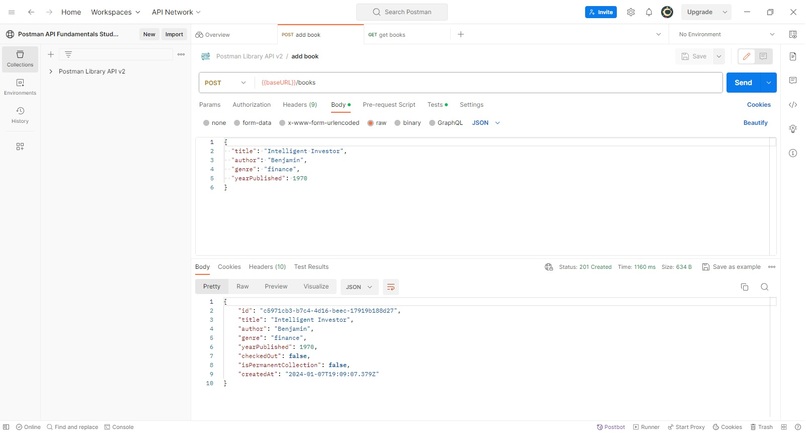Open the user avatar menu
Viewport: 806px width, 433px height.
(667, 12)
